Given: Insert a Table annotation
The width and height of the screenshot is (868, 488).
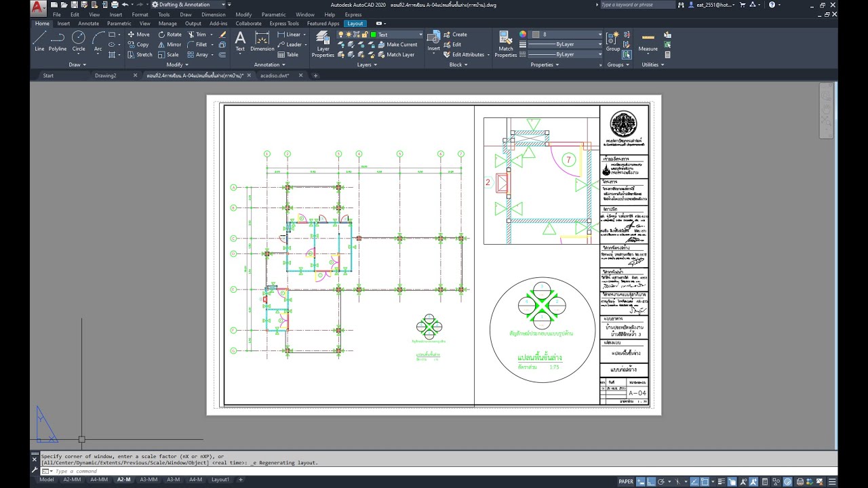Looking at the screenshot, I should pos(288,55).
